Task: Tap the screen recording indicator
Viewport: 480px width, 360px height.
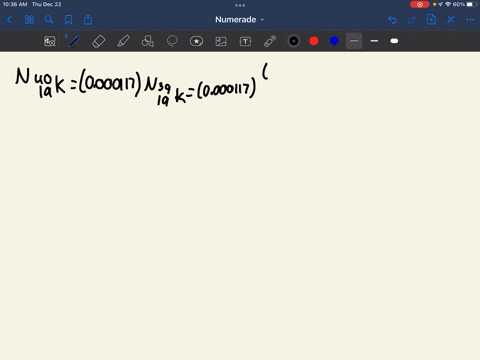Action: (420, 4)
